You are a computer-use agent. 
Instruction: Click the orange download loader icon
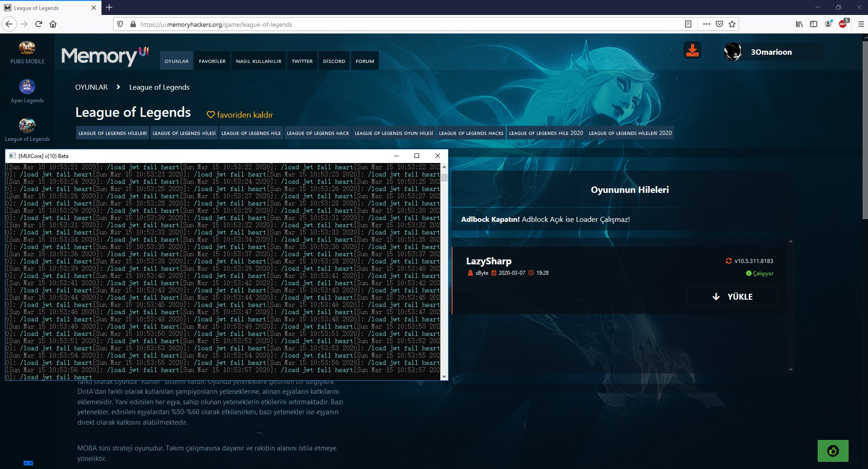[x=692, y=50]
